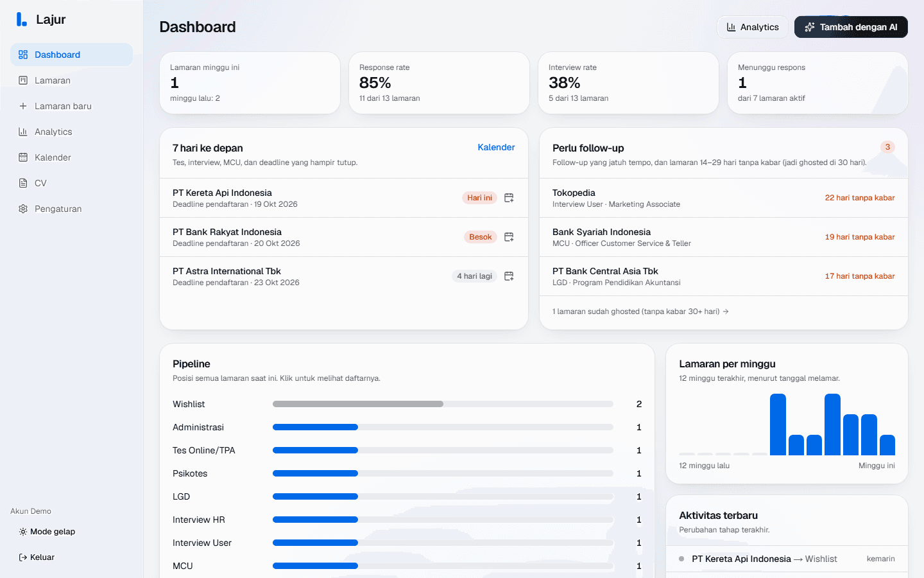Add PT Kereta Api Indonesia deadline to calendar
Screen dimensions: 924x578
click(509, 198)
